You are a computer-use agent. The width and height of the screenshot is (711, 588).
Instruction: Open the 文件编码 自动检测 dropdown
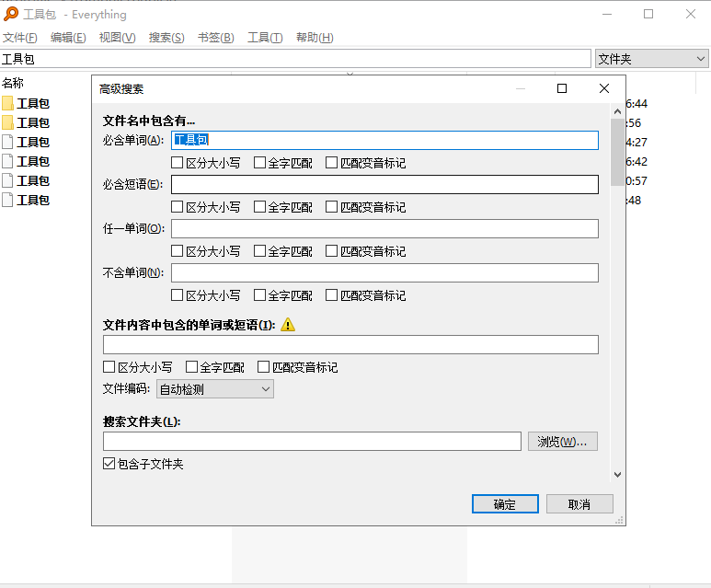pyautogui.click(x=215, y=389)
